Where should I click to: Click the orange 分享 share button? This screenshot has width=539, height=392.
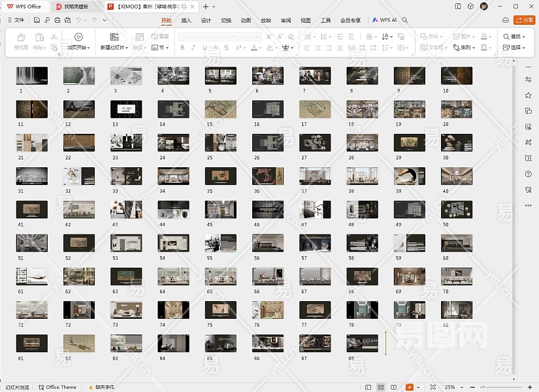pos(524,20)
